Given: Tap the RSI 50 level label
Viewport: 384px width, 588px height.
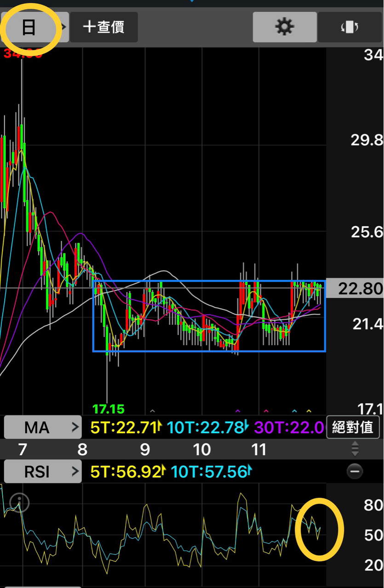Looking at the screenshot, I should point(373,535).
